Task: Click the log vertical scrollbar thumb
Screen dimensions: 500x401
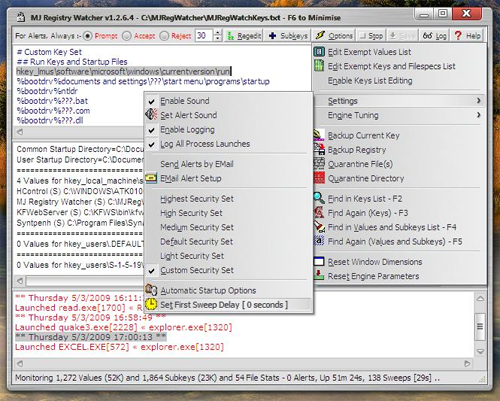Action: click(480, 327)
